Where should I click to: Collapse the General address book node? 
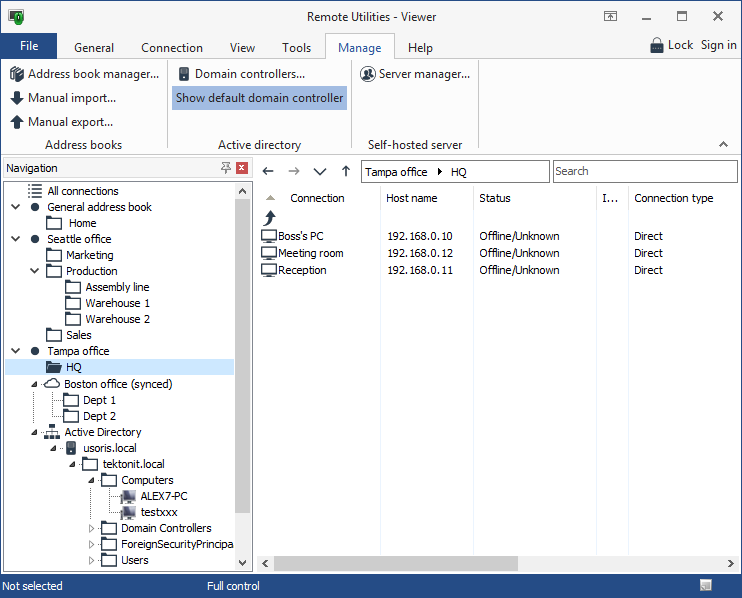coord(16,207)
